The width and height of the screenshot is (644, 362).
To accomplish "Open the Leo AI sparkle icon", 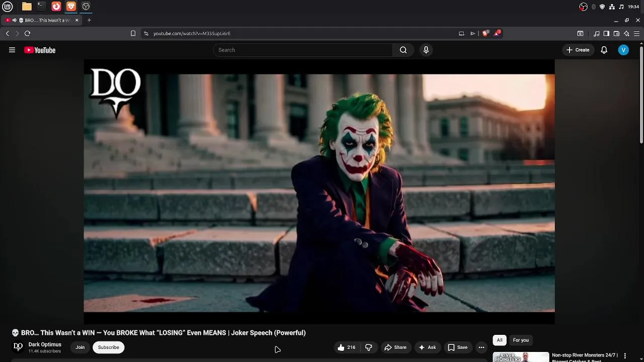I will 626,33.
